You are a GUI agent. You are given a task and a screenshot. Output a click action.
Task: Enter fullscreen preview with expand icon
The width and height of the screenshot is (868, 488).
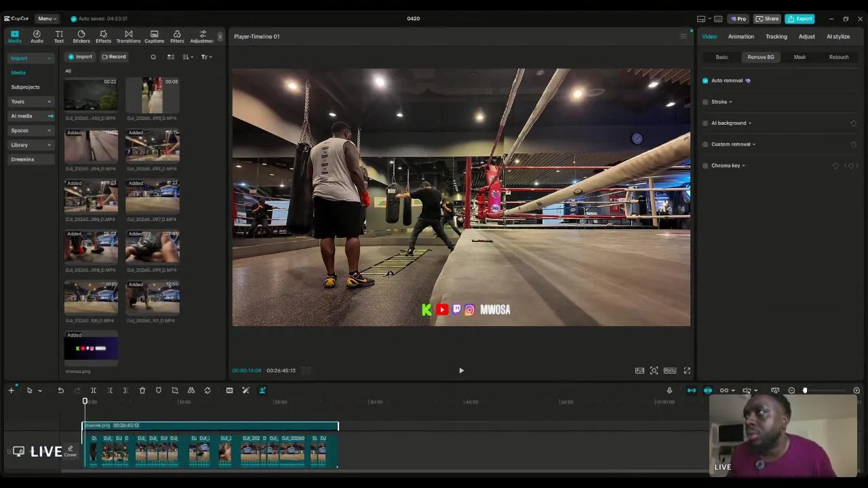pos(687,371)
